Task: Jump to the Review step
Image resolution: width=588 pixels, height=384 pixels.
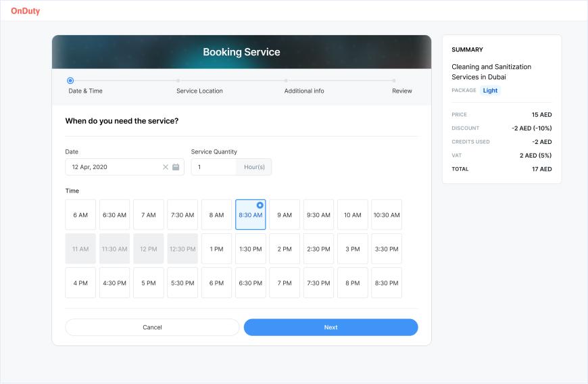Action: click(x=401, y=91)
